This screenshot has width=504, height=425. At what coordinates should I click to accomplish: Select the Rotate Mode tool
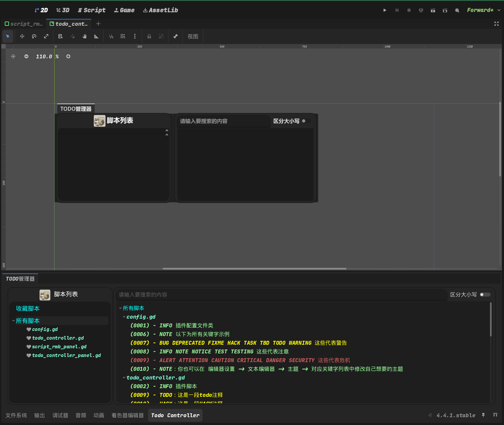coord(34,36)
